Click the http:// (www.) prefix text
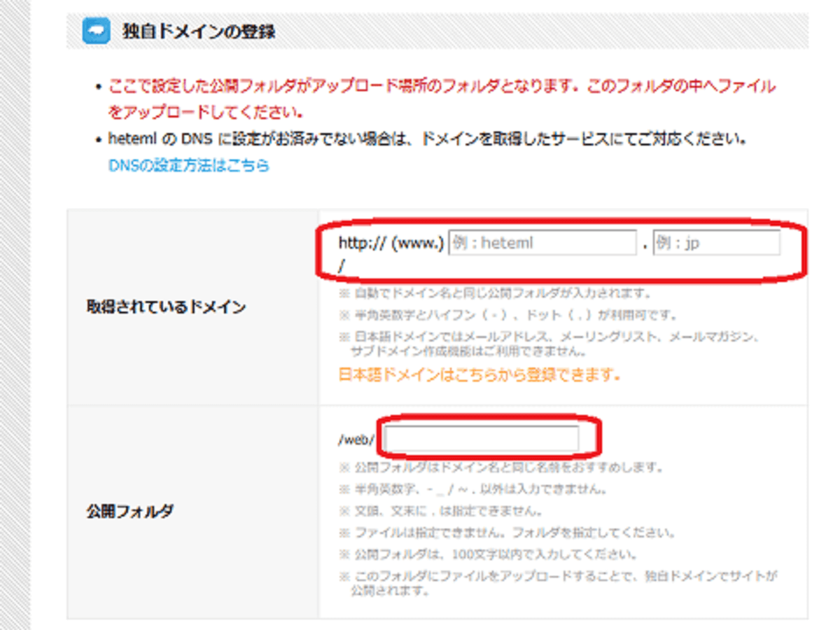Screen dimensions: 840x630 391,243
